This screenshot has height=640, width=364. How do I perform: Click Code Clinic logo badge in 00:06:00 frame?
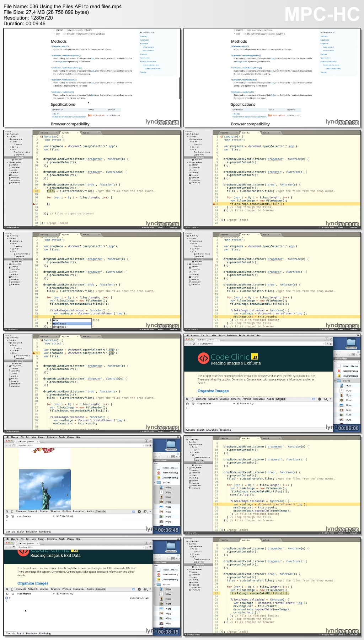pyautogui.click(x=203, y=358)
